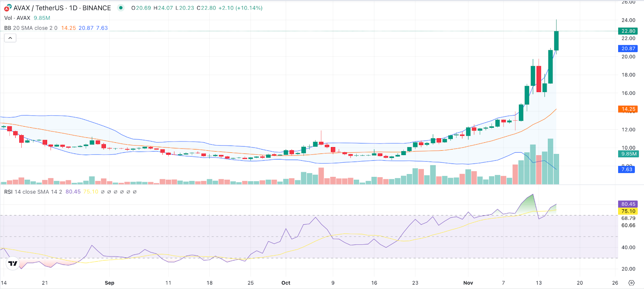Click the date label 13 on time axis
This screenshot has width=644, height=289.
coord(539,283)
